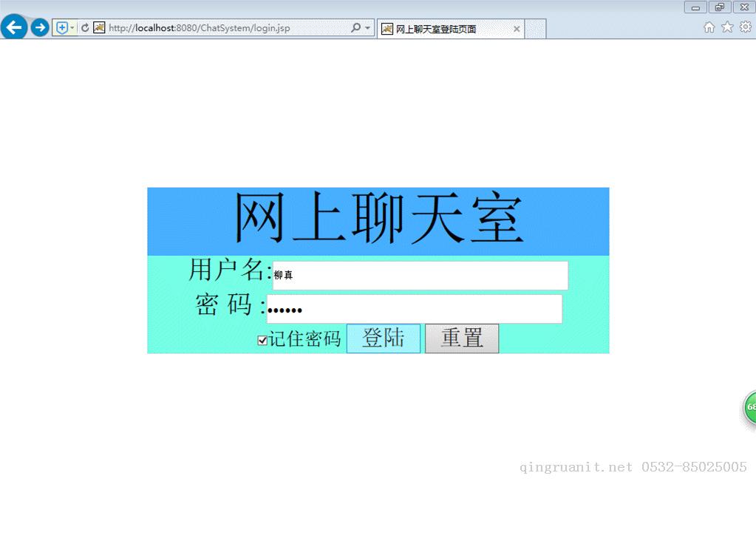Image resolution: width=756 pixels, height=538 pixels.
Task: Open Favorites with the star icon
Action: tap(727, 27)
